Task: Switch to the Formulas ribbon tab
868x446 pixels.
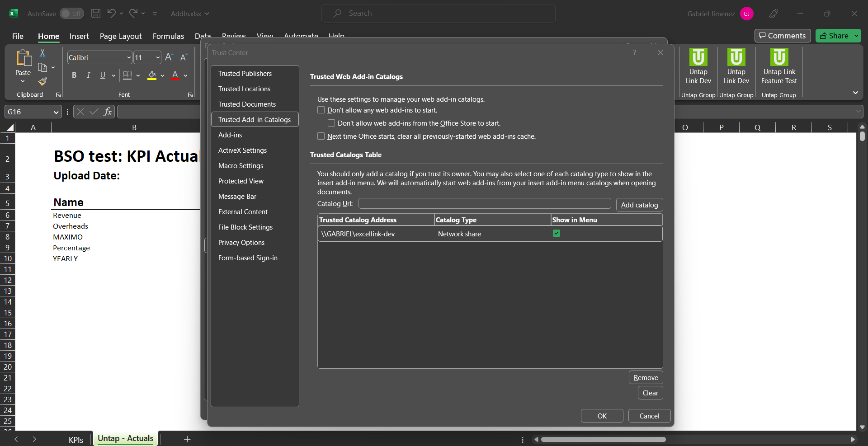Action: [168, 36]
